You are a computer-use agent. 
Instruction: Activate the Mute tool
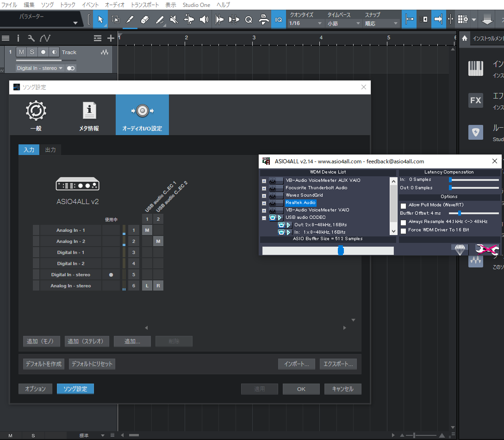pyautogui.click(x=174, y=19)
